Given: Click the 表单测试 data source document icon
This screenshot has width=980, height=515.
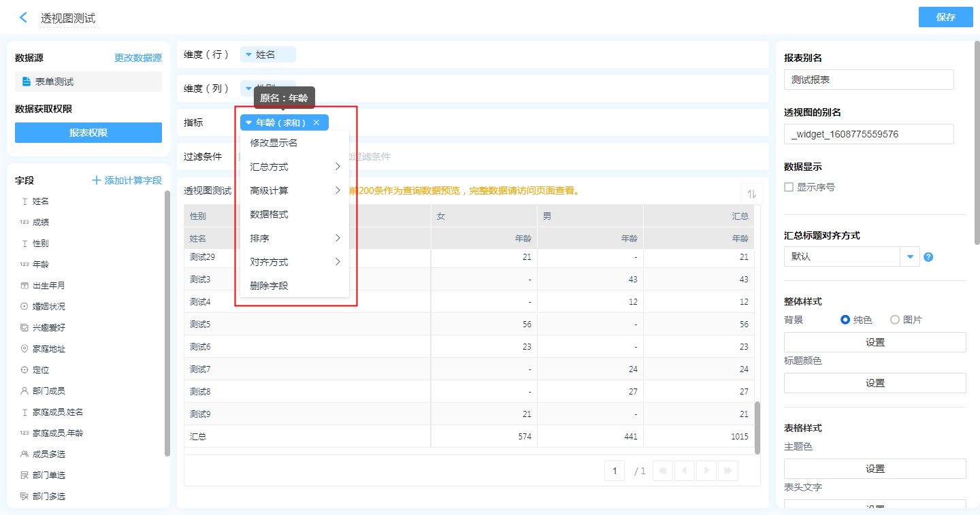Looking at the screenshot, I should tap(27, 82).
